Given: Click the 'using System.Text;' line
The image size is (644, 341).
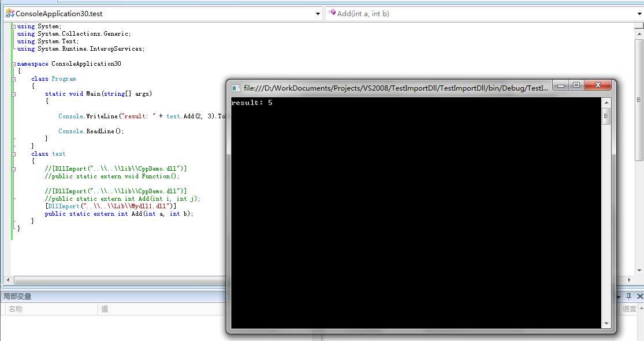Looking at the screenshot, I should point(48,41).
